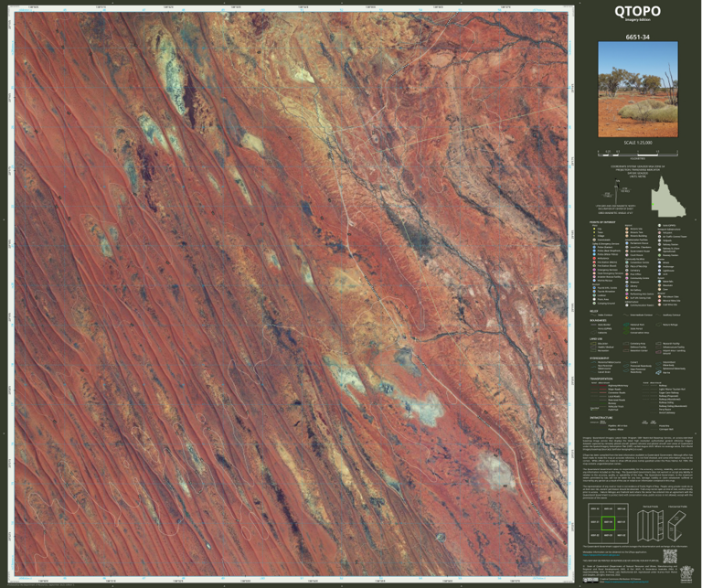Click the Lookout legend icon
The width and height of the screenshot is (702, 588).
[x=594, y=295]
